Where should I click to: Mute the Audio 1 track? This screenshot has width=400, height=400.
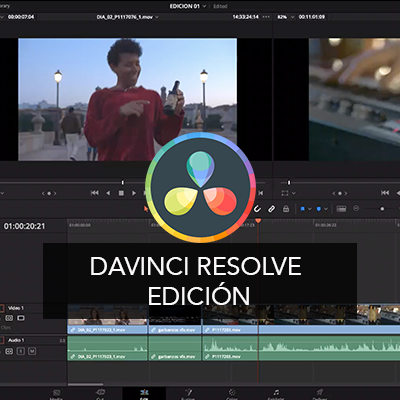pyautogui.click(x=32, y=351)
